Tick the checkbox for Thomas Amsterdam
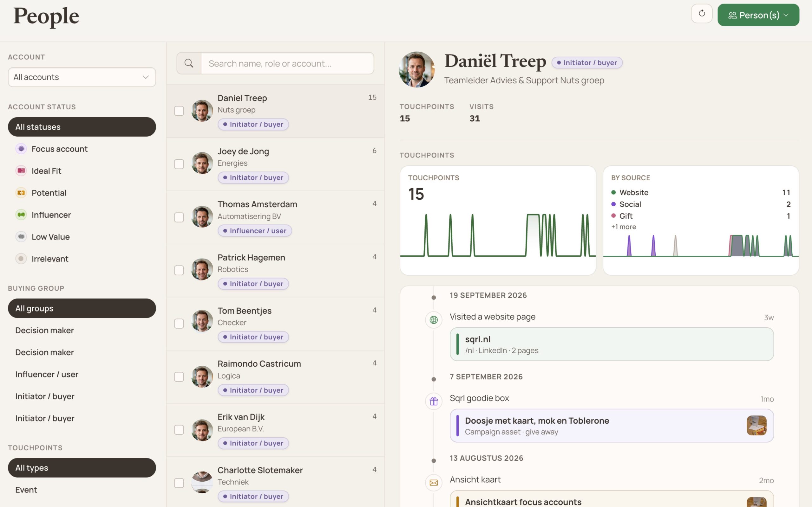This screenshot has width=812, height=507. pyautogui.click(x=179, y=217)
